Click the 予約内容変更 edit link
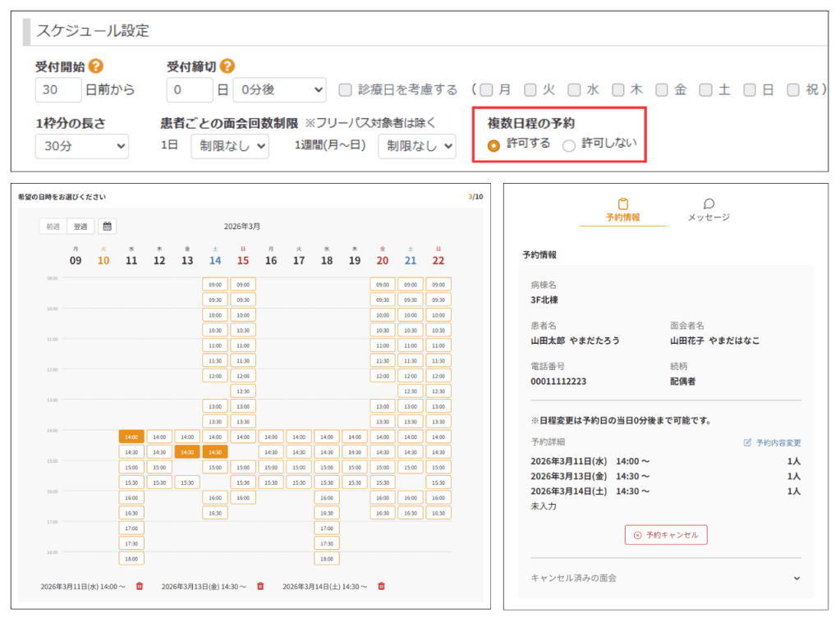Image resolution: width=840 pixels, height=622 pixels. click(772, 442)
